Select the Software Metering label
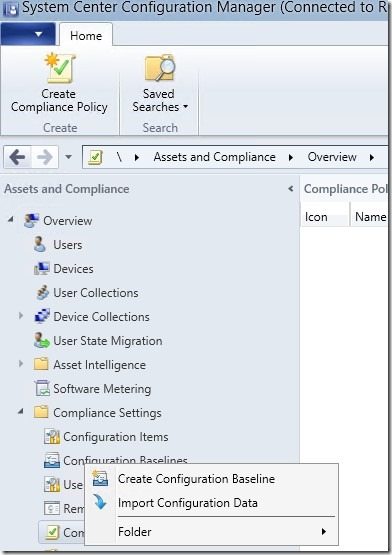The width and height of the screenshot is (392, 555). pos(102,389)
